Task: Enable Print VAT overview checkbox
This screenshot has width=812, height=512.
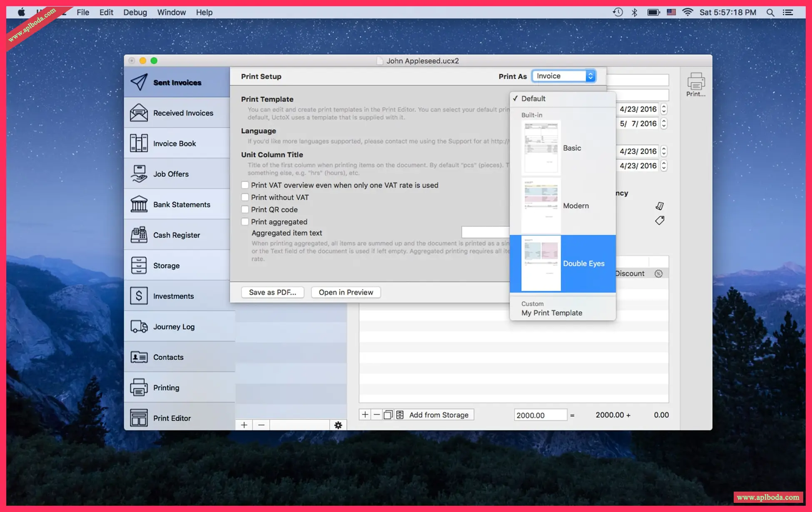Action: (x=245, y=185)
